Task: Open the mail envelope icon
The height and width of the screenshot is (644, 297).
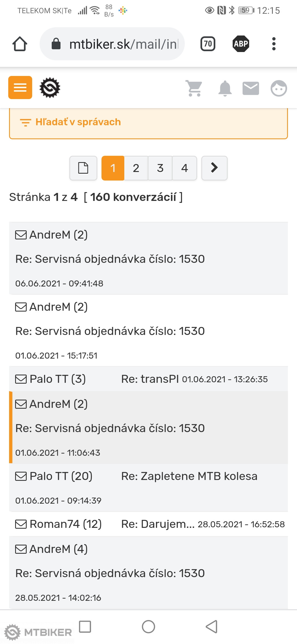Action: coord(251,88)
